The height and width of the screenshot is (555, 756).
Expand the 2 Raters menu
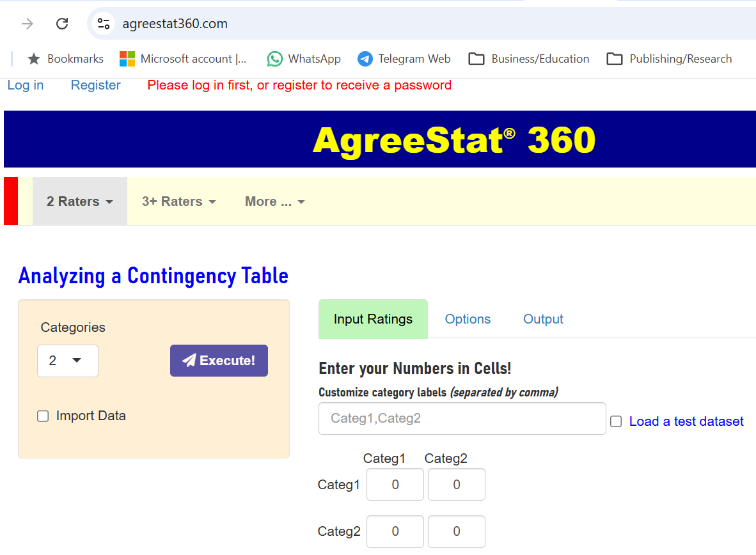coord(79,201)
